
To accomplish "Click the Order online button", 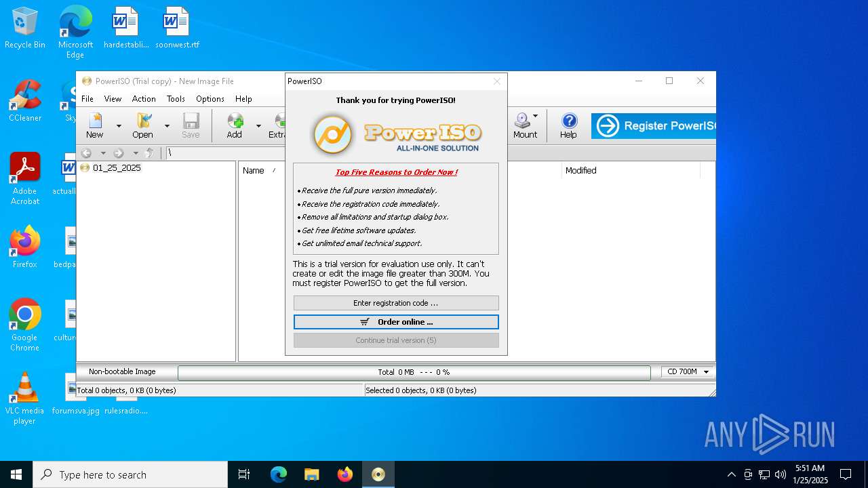I will [396, 322].
